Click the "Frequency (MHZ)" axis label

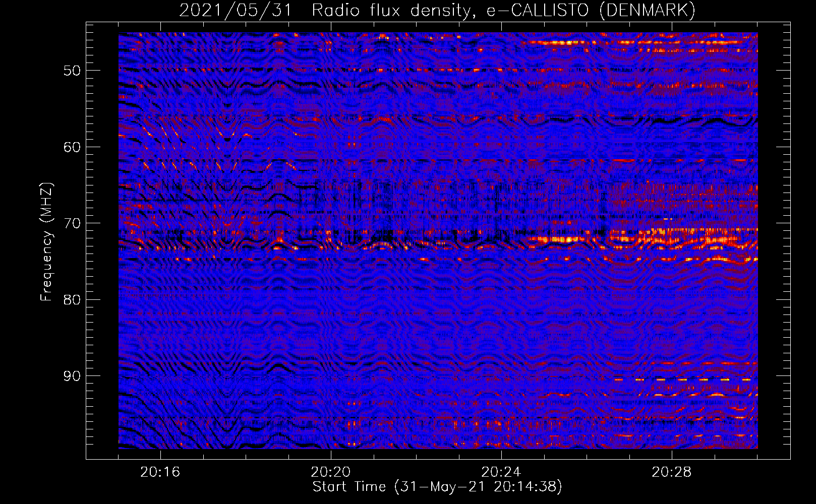[x=46, y=242]
